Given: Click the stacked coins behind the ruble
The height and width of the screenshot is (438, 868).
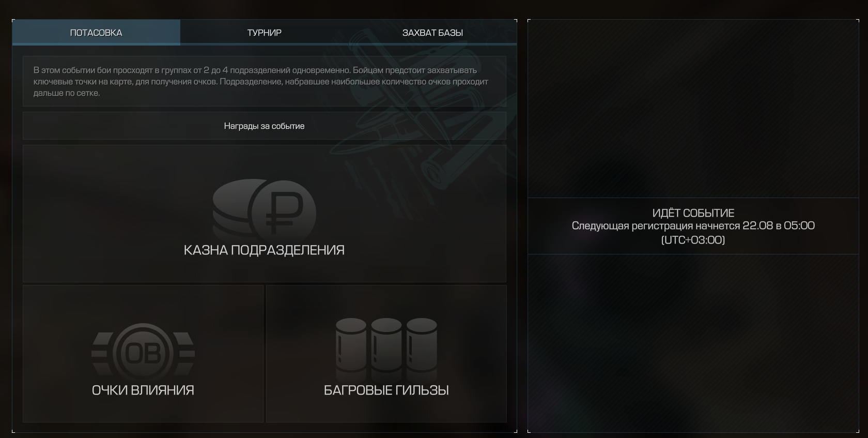Looking at the screenshot, I should pyautogui.click(x=230, y=207).
